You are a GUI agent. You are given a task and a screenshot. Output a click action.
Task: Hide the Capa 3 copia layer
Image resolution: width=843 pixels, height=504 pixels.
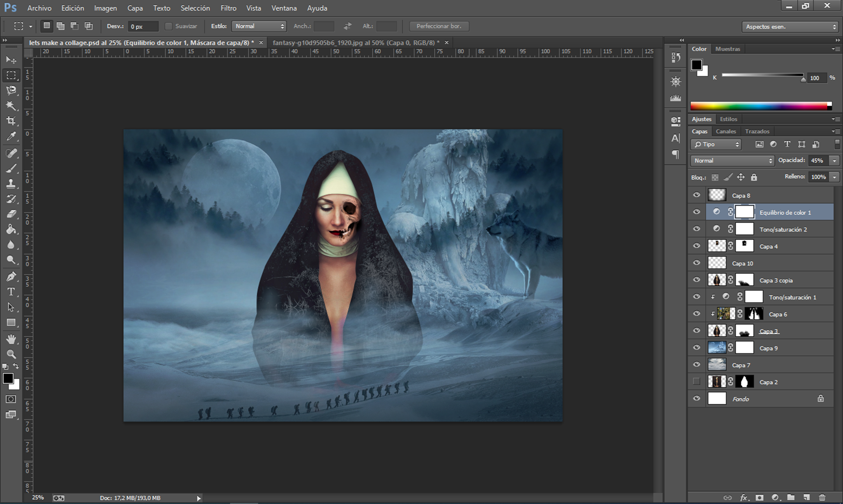[696, 280]
